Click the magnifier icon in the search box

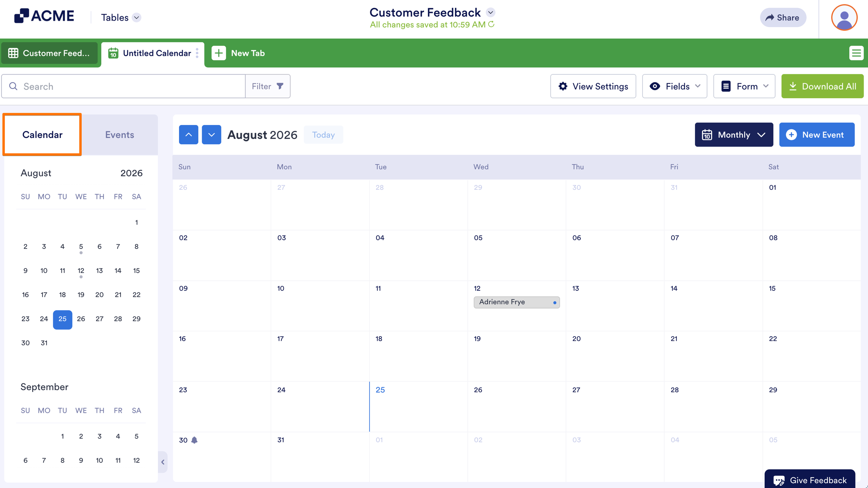pyautogui.click(x=13, y=86)
